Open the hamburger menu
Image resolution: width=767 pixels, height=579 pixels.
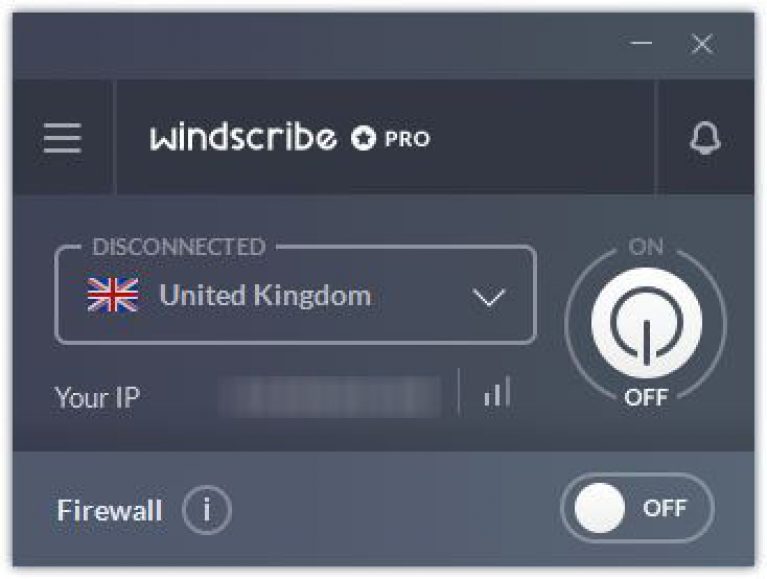62,138
